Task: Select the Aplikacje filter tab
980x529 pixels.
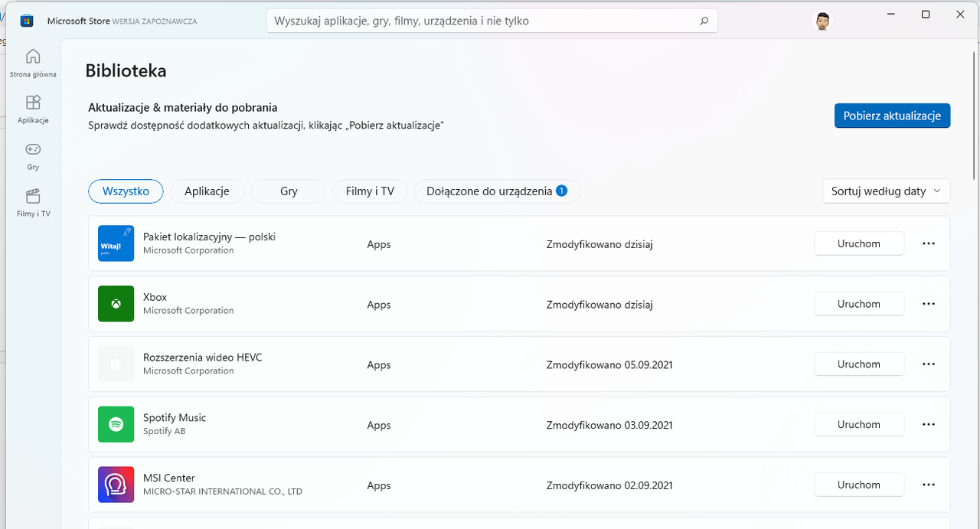Action: tap(207, 191)
